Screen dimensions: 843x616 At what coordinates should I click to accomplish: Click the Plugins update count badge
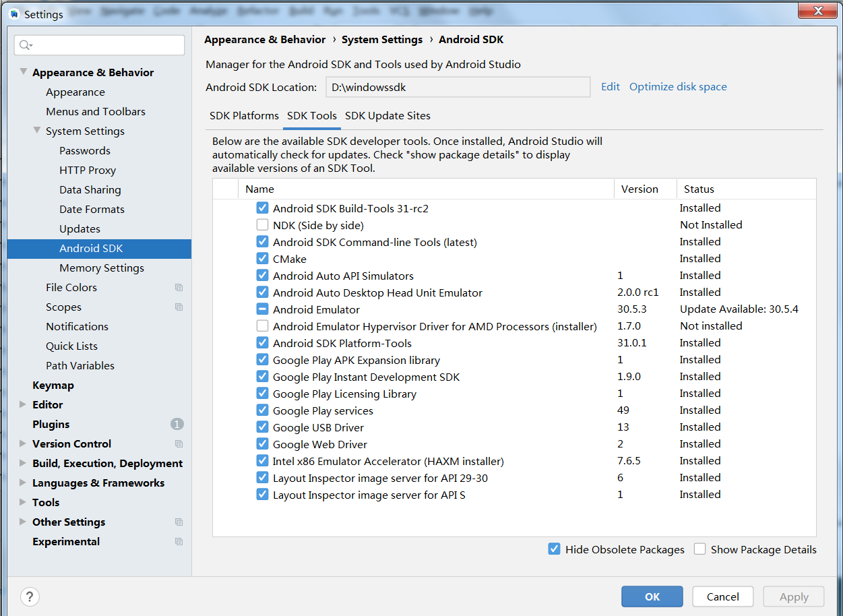point(177,425)
